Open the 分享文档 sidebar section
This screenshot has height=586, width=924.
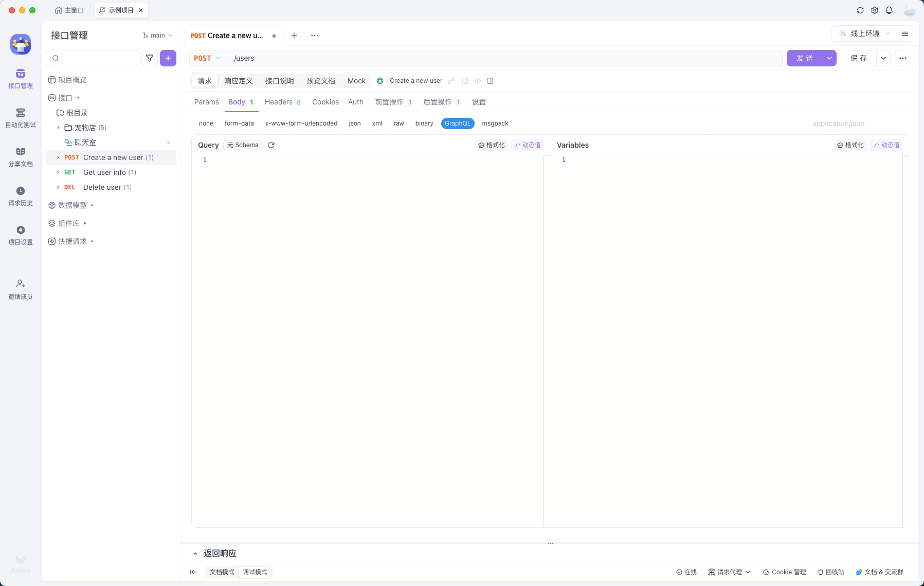(x=21, y=157)
